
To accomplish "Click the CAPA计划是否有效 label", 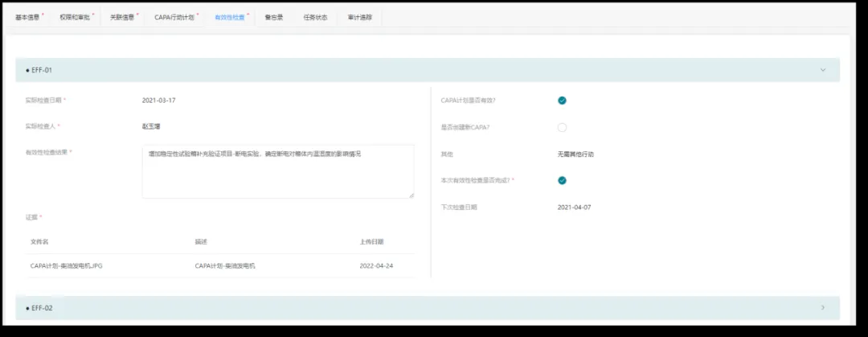I will pyautogui.click(x=469, y=101).
